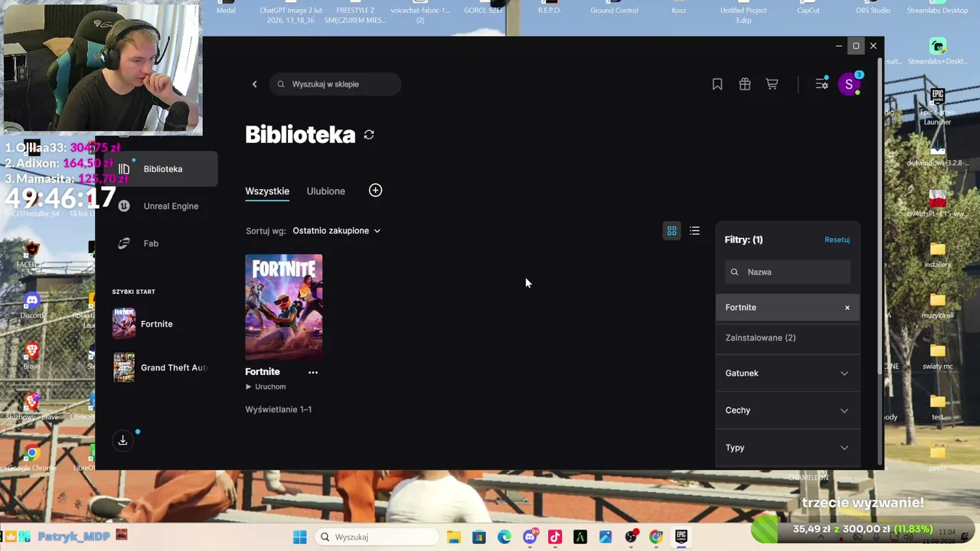
Task: Click the 'Nazwa' filter search field
Action: tap(788, 272)
